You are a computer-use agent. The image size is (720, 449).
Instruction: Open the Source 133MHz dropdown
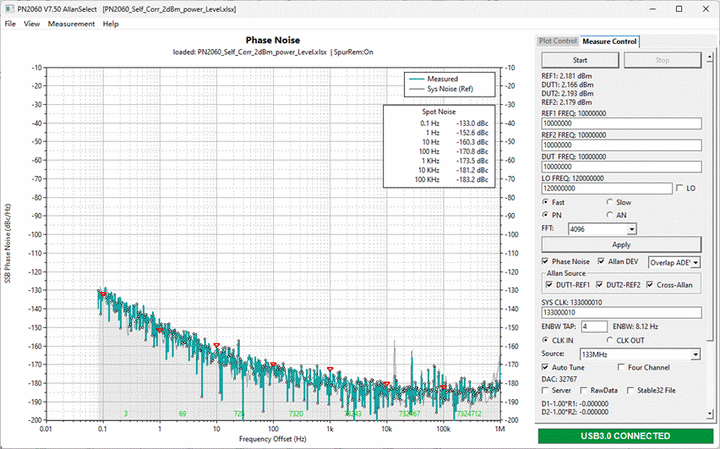[x=696, y=354]
